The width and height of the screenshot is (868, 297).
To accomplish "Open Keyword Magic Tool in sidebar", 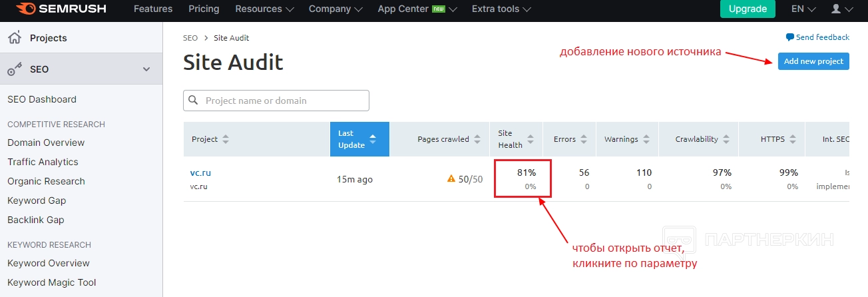I will pos(52,282).
